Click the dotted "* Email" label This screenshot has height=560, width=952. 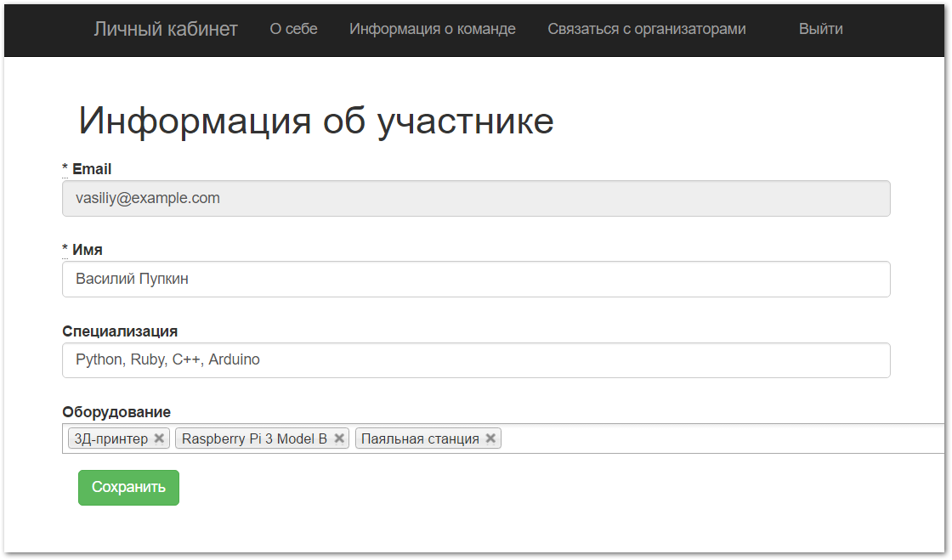[x=87, y=168]
